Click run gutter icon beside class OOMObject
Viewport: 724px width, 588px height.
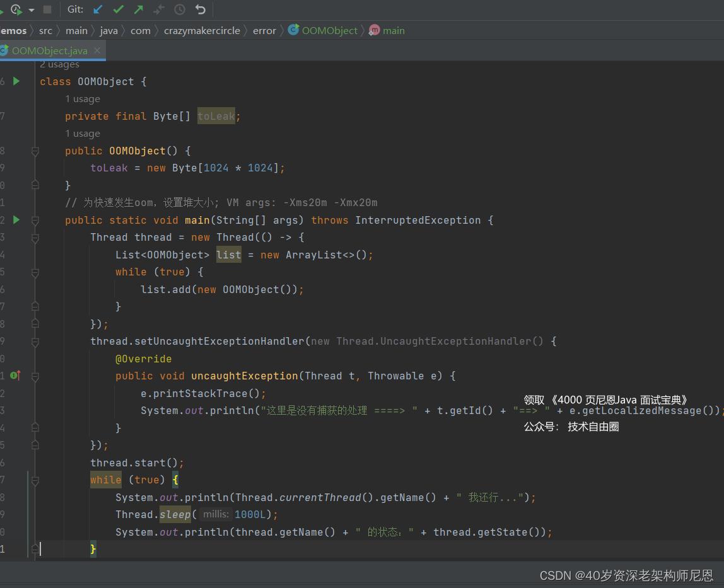[x=16, y=81]
